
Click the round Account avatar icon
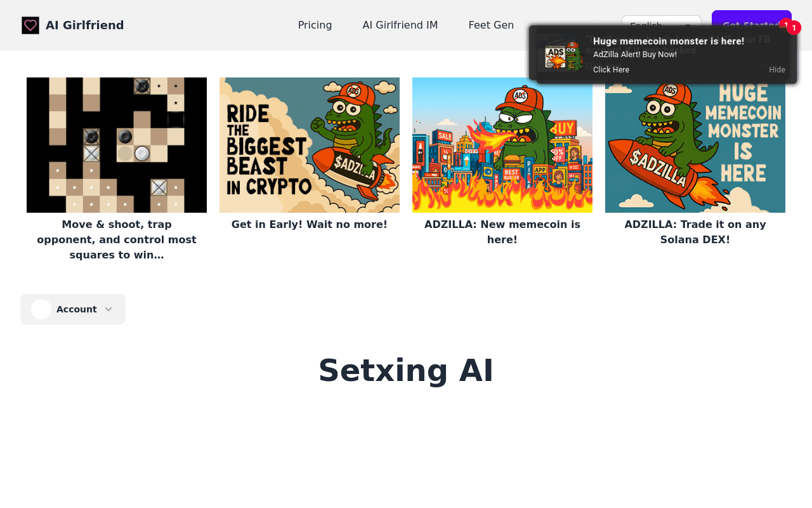coord(41,309)
